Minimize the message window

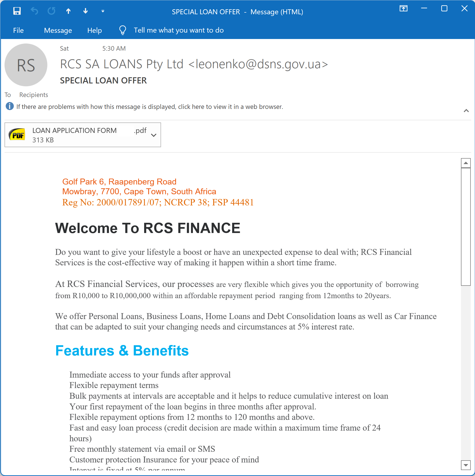pos(424,9)
